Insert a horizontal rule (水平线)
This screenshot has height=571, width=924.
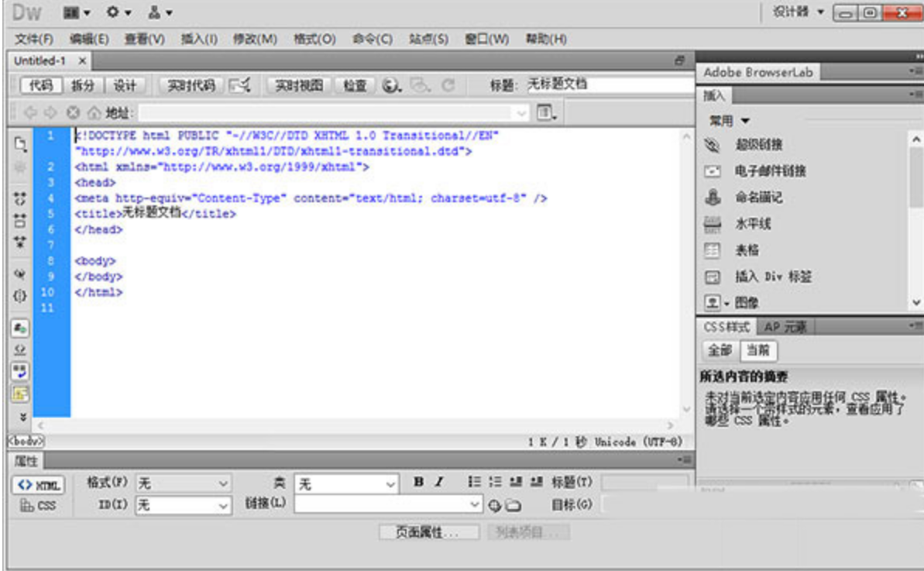pos(713,225)
